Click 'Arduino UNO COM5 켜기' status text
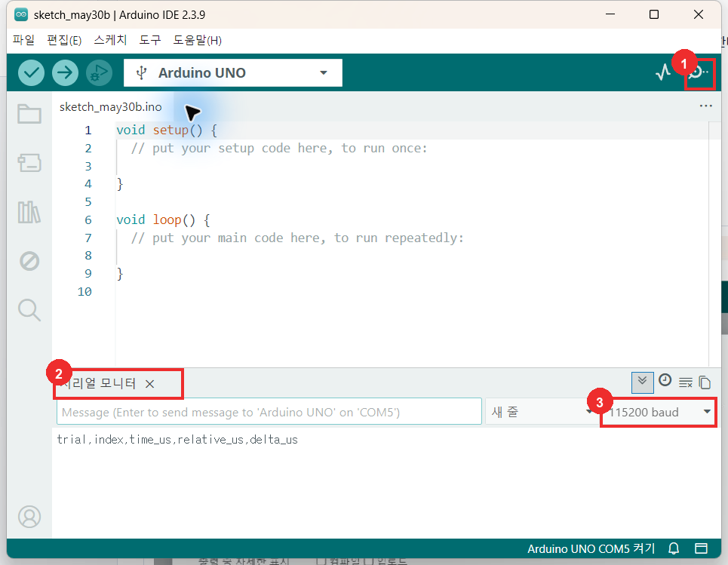The width and height of the screenshot is (728, 565). pyautogui.click(x=591, y=548)
